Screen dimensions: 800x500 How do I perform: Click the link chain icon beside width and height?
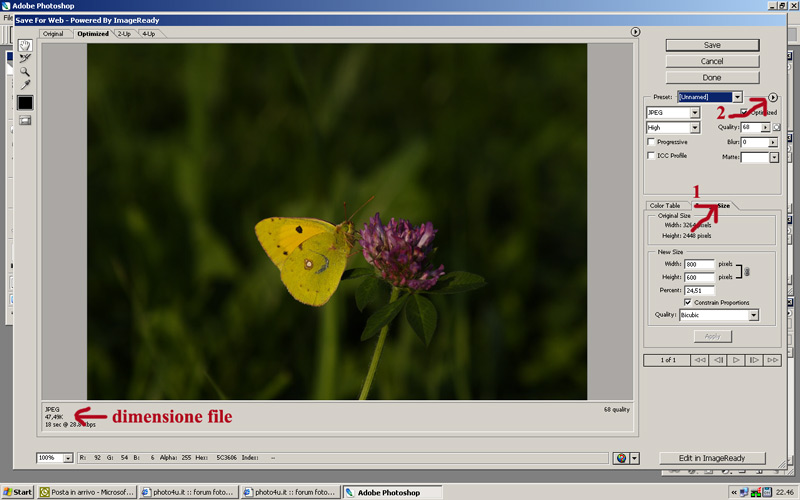[746, 270]
